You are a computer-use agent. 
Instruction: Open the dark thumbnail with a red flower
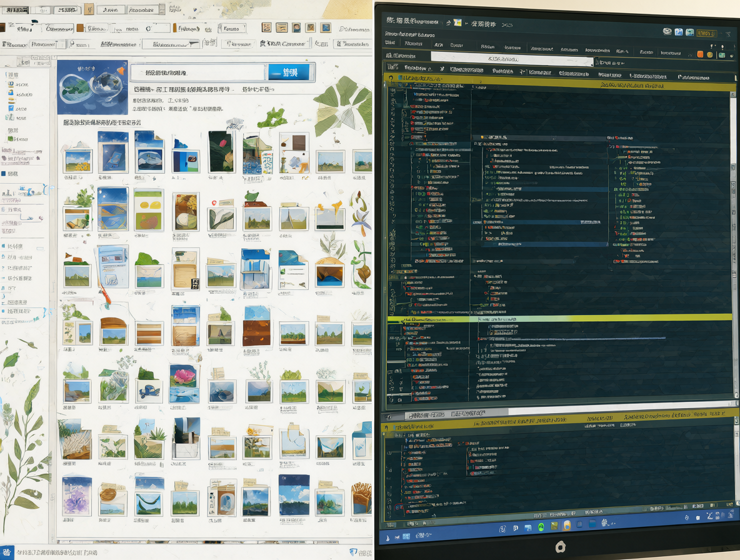(x=221, y=152)
